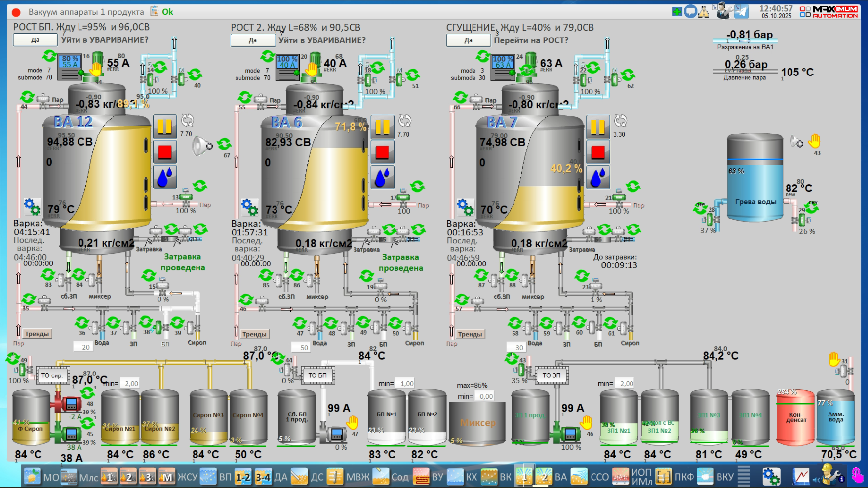Toggle auto mode arrows on steam valve 44
The image size is (868, 488).
click(27, 97)
